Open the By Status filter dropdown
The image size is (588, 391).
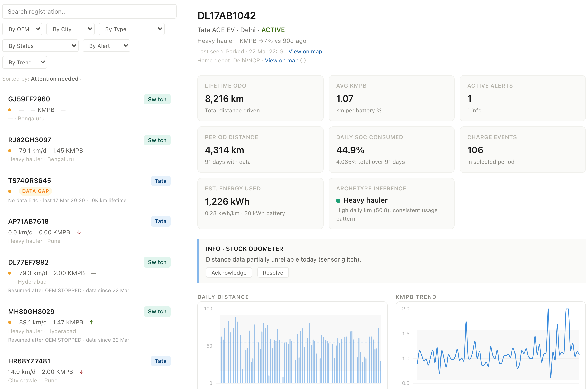(x=40, y=46)
